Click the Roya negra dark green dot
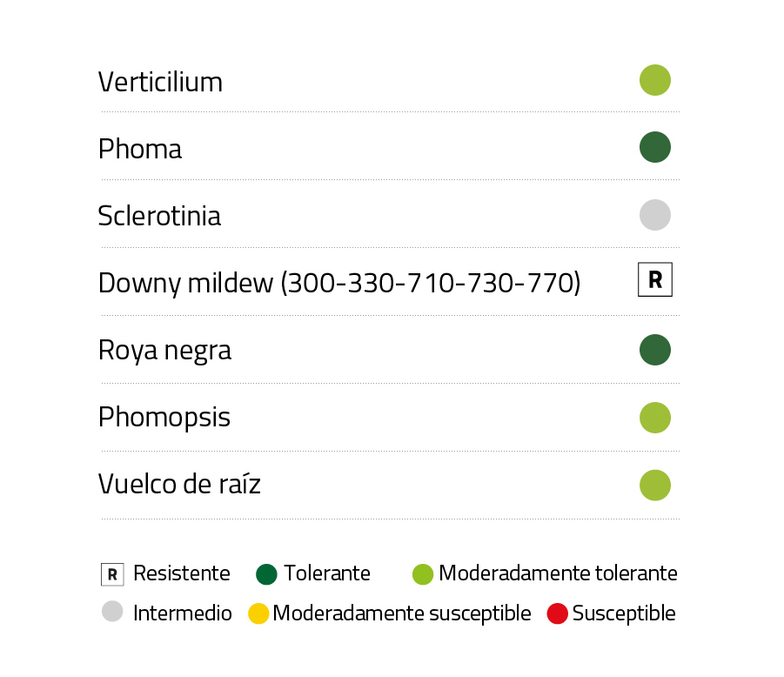784x677 pixels. pos(654,350)
